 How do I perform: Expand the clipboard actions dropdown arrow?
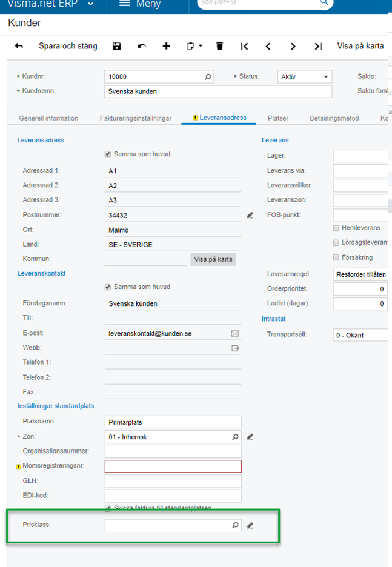201,46
